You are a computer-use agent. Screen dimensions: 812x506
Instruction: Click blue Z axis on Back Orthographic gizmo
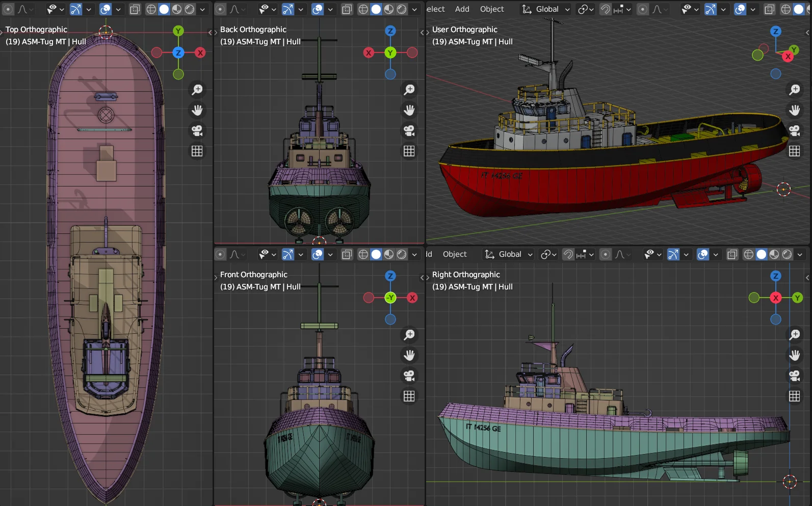coord(390,31)
